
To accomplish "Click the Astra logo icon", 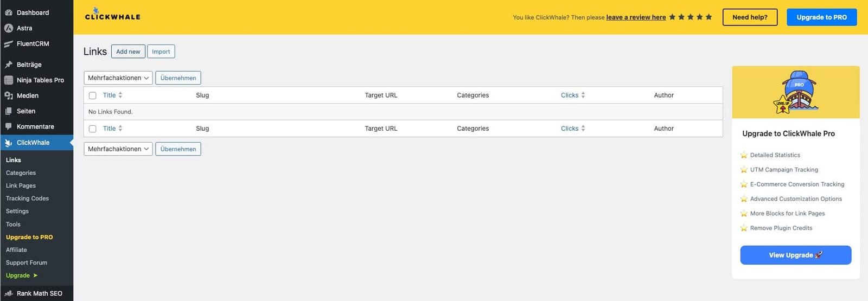I will 9,28.
